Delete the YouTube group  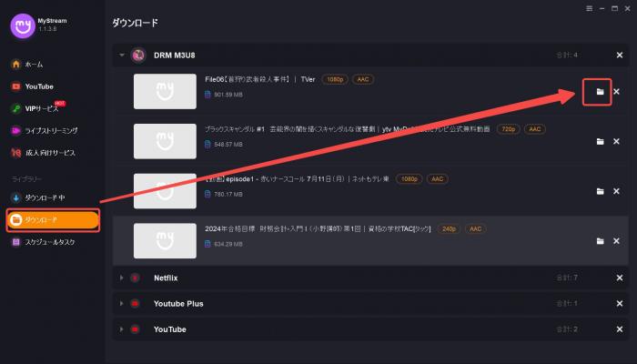620,329
